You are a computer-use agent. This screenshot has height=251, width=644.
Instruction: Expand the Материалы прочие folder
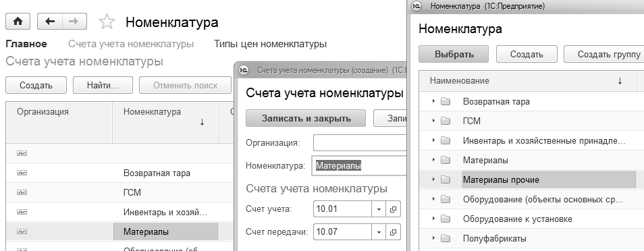(x=433, y=179)
